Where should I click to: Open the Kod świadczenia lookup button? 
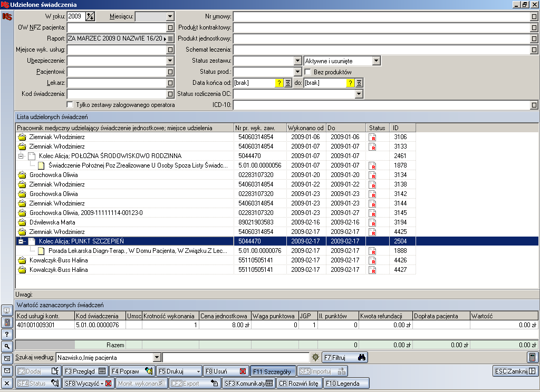tap(170, 94)
